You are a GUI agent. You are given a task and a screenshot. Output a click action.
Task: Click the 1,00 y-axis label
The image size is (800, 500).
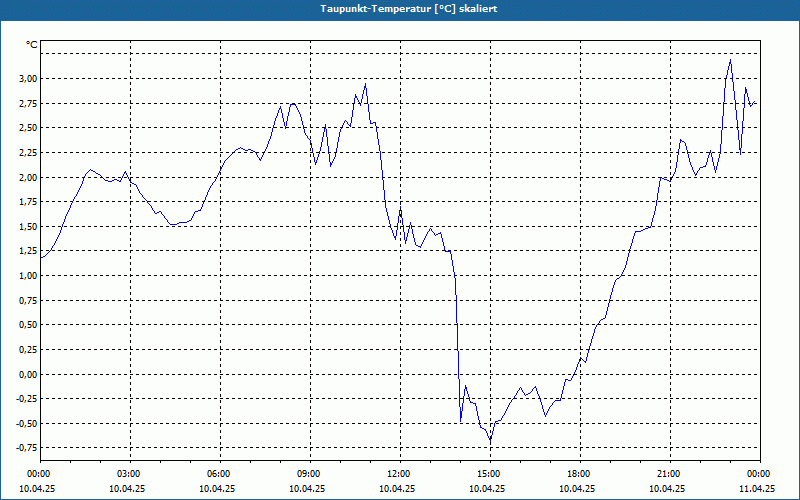point(28,276)
